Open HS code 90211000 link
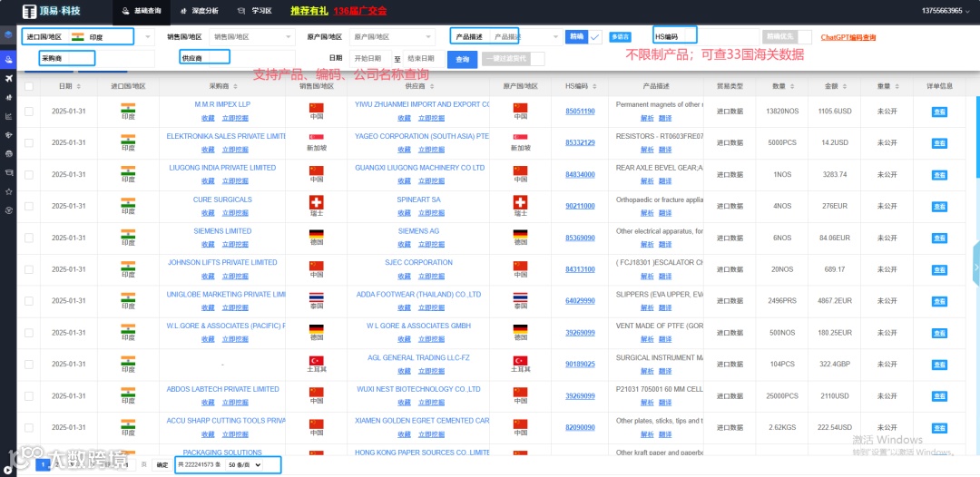This screenshot has width=980, height=477. point(580,206)
